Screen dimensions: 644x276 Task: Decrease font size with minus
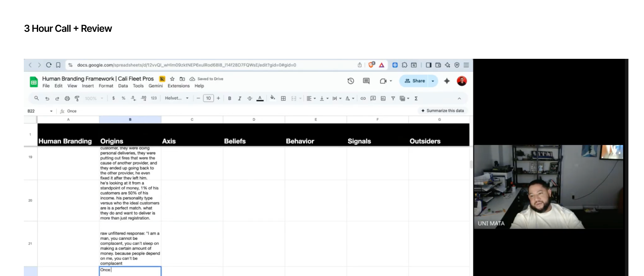point(198,98)
